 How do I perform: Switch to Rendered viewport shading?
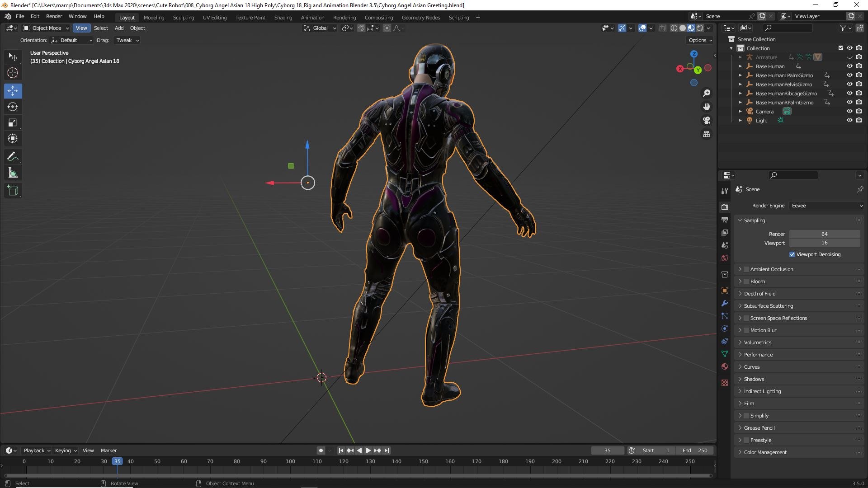pyautogui.click(x=700, y=28)
